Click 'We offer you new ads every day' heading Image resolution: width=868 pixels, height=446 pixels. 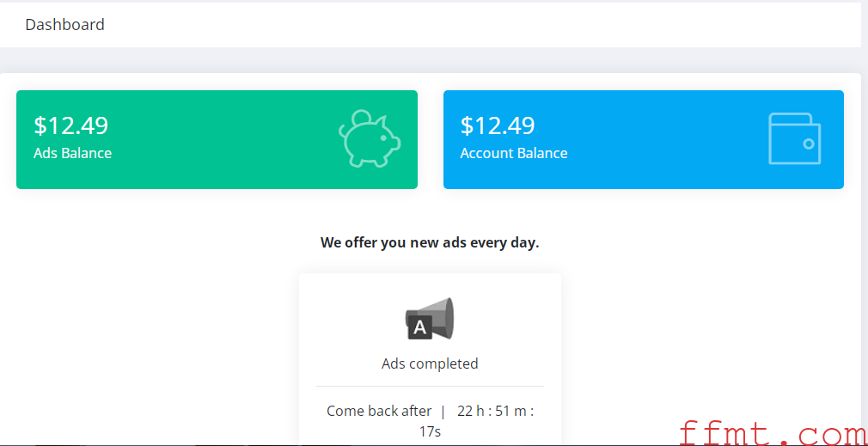tap(430, 243)
